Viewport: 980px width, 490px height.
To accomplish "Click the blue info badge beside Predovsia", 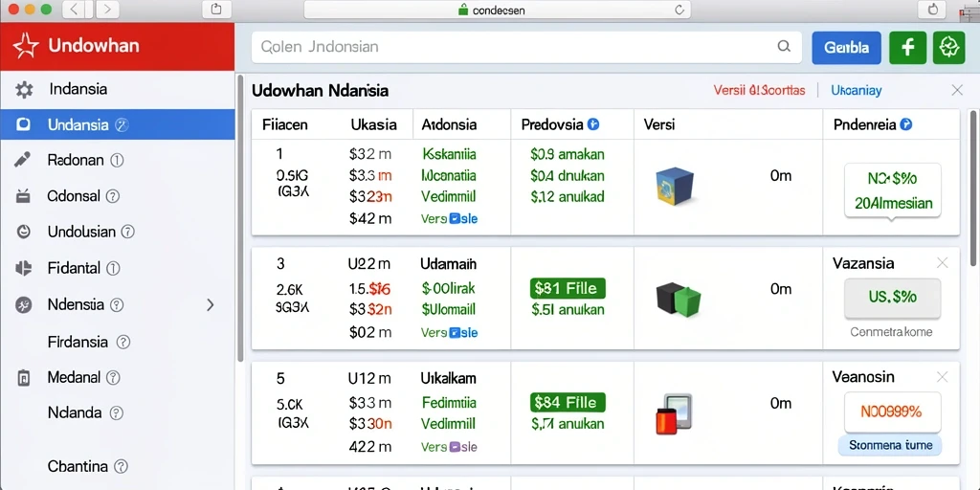I will pyautogui.click(x=593, y=124).
